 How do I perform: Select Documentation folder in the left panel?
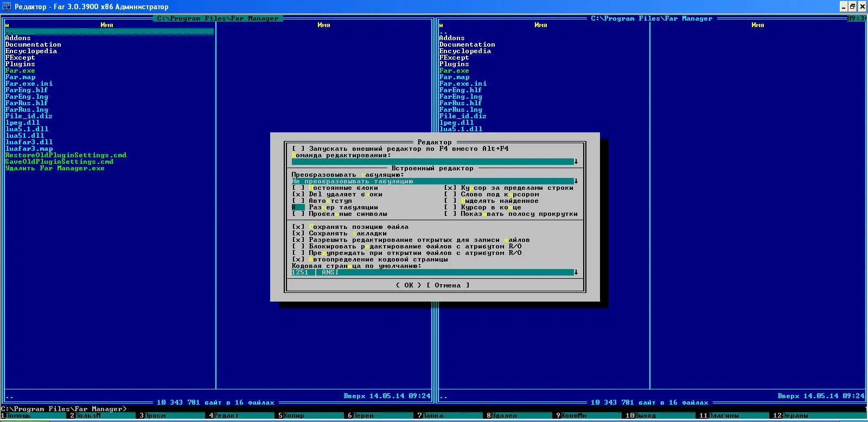33,44
